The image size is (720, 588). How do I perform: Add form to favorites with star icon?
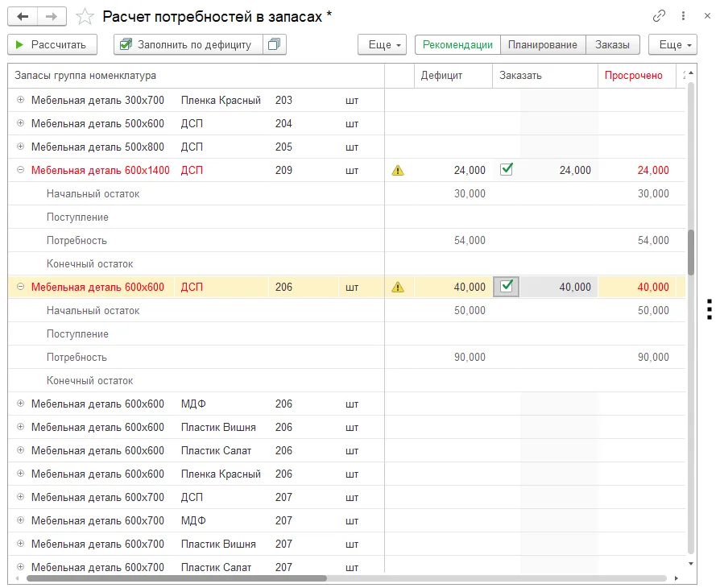pos(85,17)
